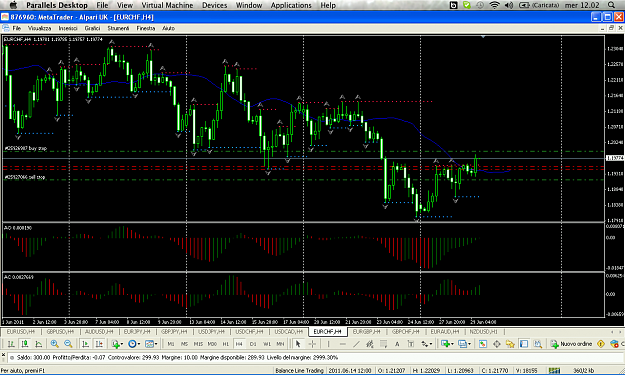Switch to the GBPUSD,H4 chart tab
This screenshot has height=375, width=625.
point(61,332)
